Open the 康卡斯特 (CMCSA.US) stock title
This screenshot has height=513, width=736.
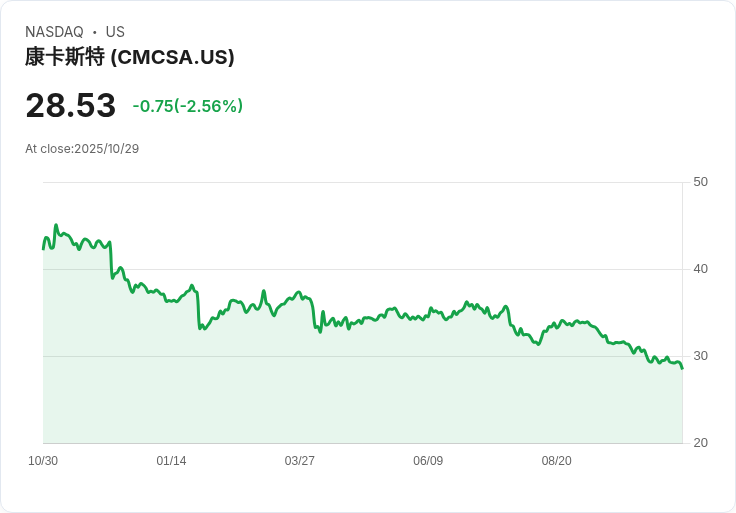pos(130,57)
